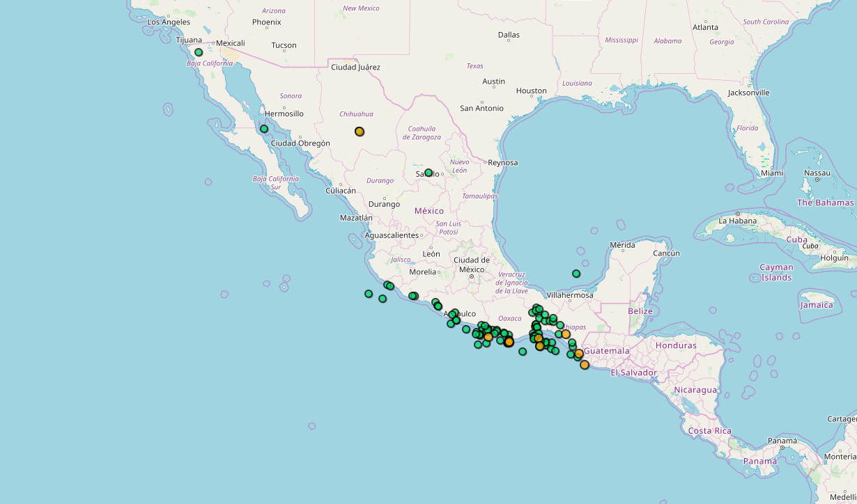Select the Atlanta city label
The height and width of the screenshot is (504, 857).
tap(705, 28)
